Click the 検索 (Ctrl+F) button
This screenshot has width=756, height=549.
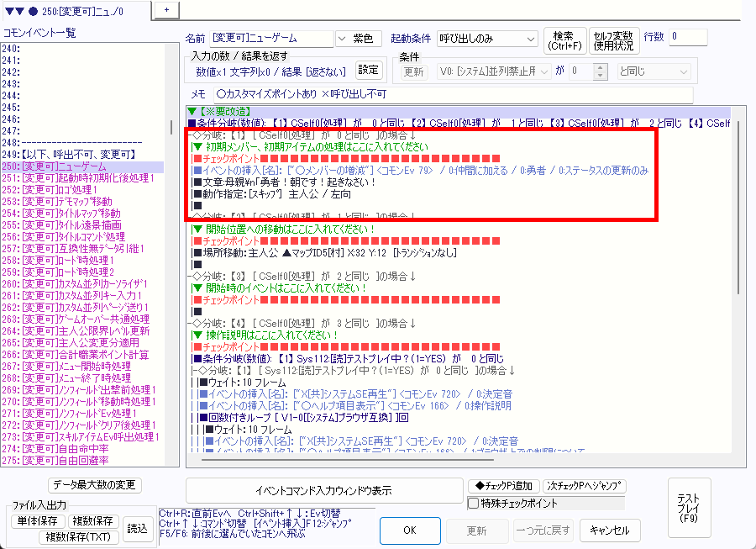pyautogui.click(x=564, y=40)
